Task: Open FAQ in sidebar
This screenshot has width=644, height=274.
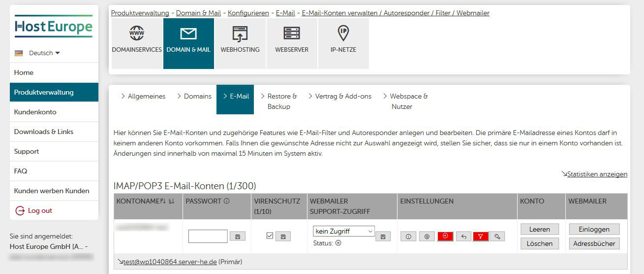Action: click(x=54, y=171)
